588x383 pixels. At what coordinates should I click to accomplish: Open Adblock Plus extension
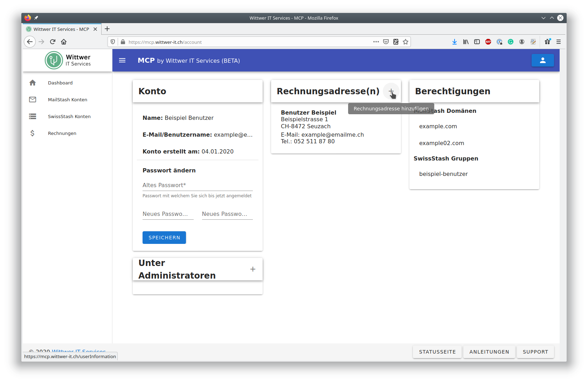click(488, 42)
